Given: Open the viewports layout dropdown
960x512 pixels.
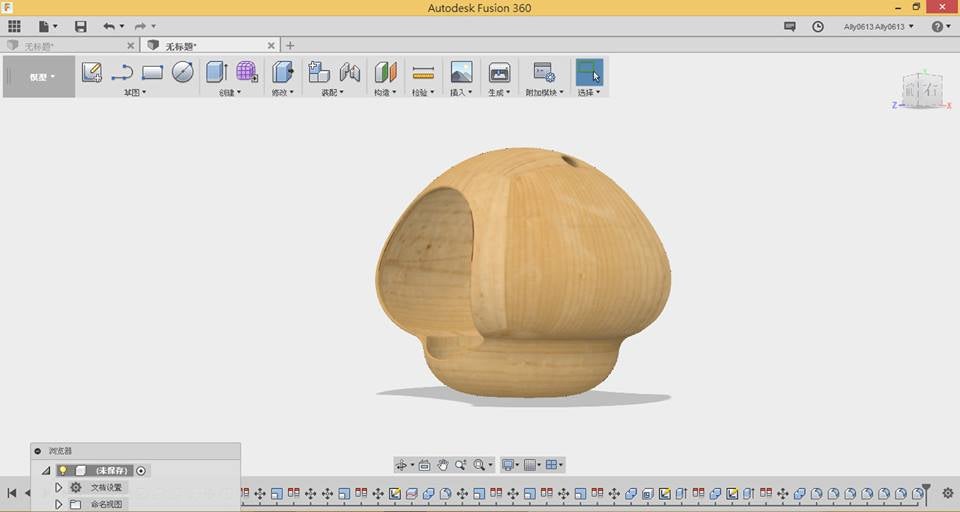Looking at the screenshot, I should pos(554,465).
